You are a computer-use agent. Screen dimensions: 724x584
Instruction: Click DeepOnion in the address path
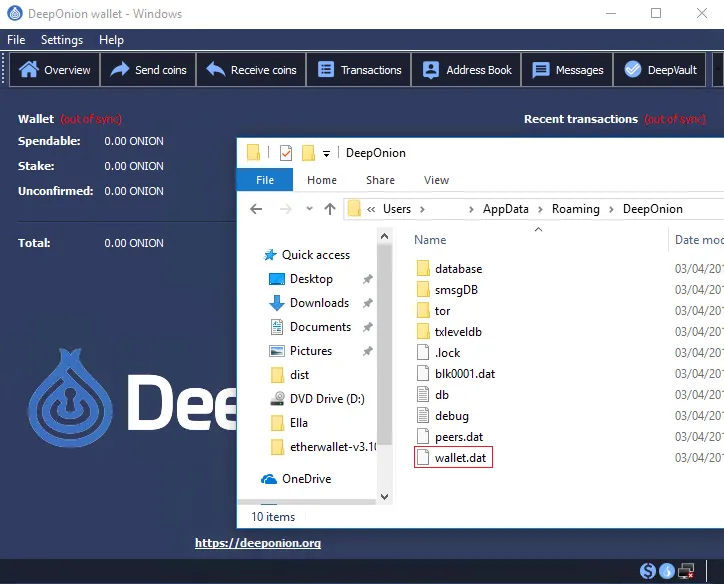(x=652, y=209)
